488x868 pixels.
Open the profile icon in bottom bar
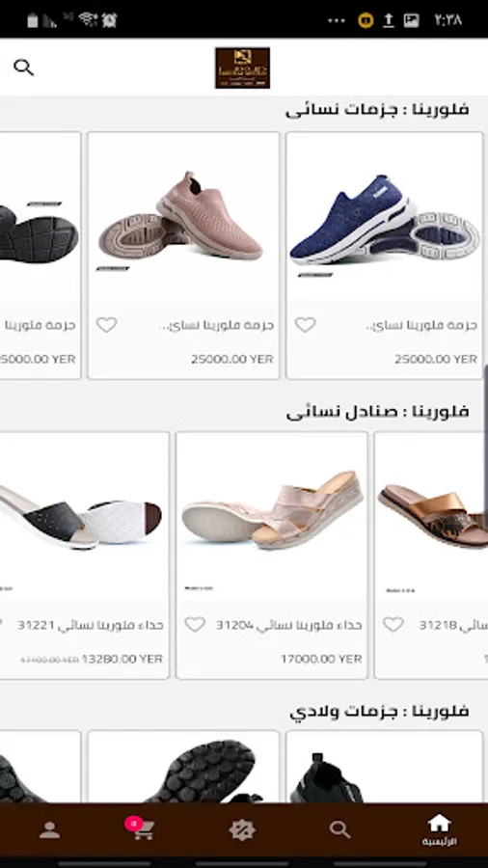[49, 829]
